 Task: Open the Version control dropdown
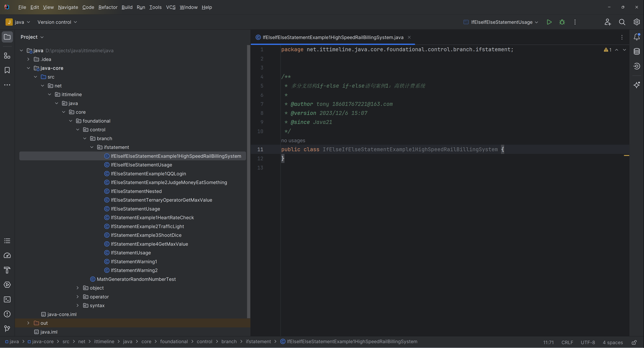click(x=57, y=22)
